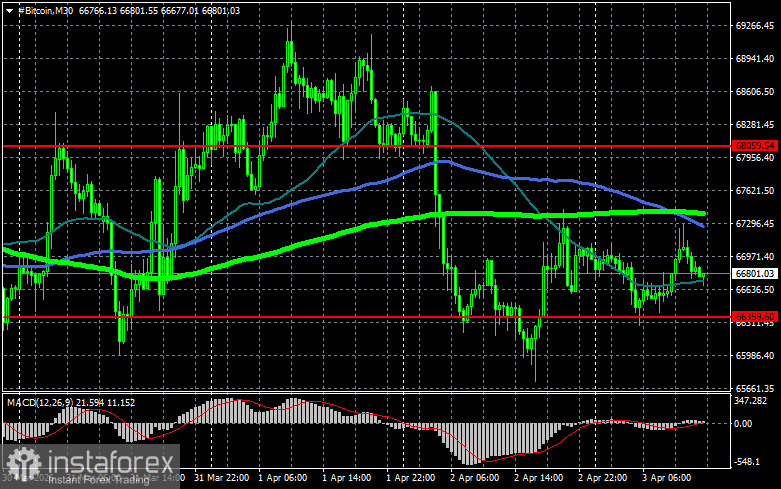This screenshot has width=781, height=489.
Task: Select the 68059.54 red resistance price label
Action: point(755,146)
